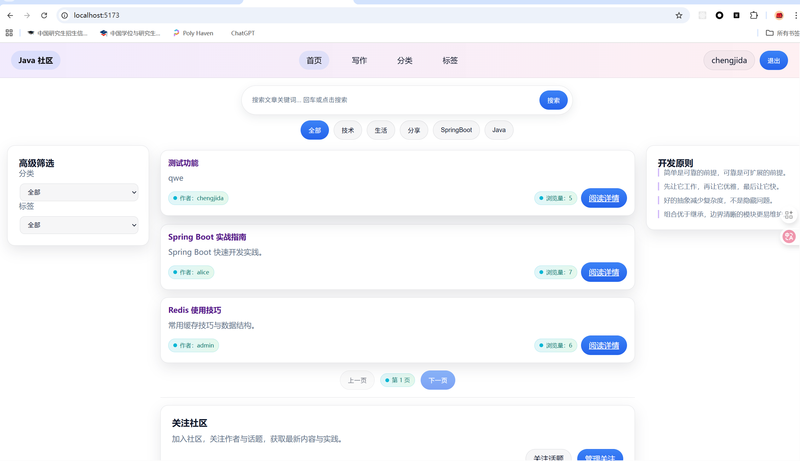
Task: Click the Java 社区 logo
Action: [36, 60]
